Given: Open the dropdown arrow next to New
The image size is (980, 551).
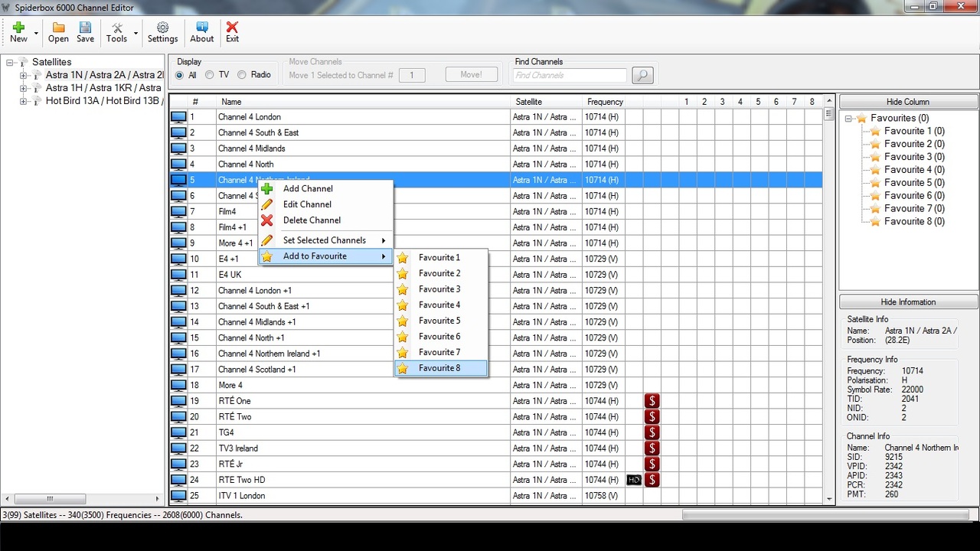Looking at the screenshot, I should [x=36, y=34].
